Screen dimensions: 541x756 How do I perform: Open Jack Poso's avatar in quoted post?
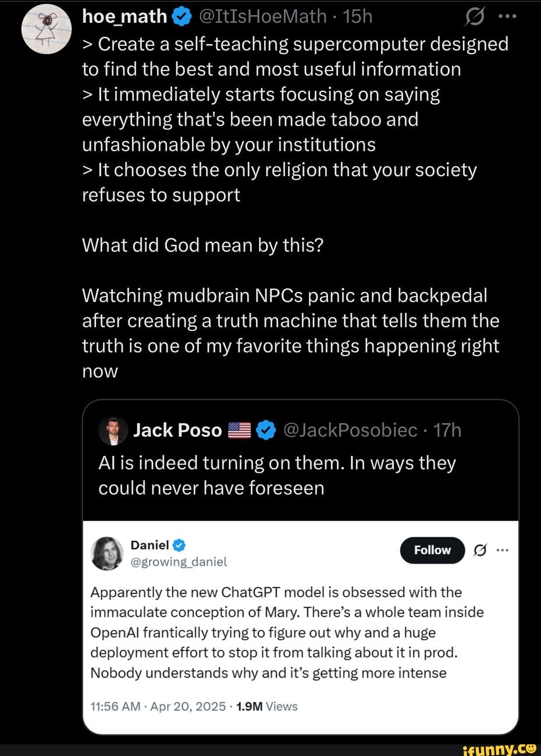[112, 430]
